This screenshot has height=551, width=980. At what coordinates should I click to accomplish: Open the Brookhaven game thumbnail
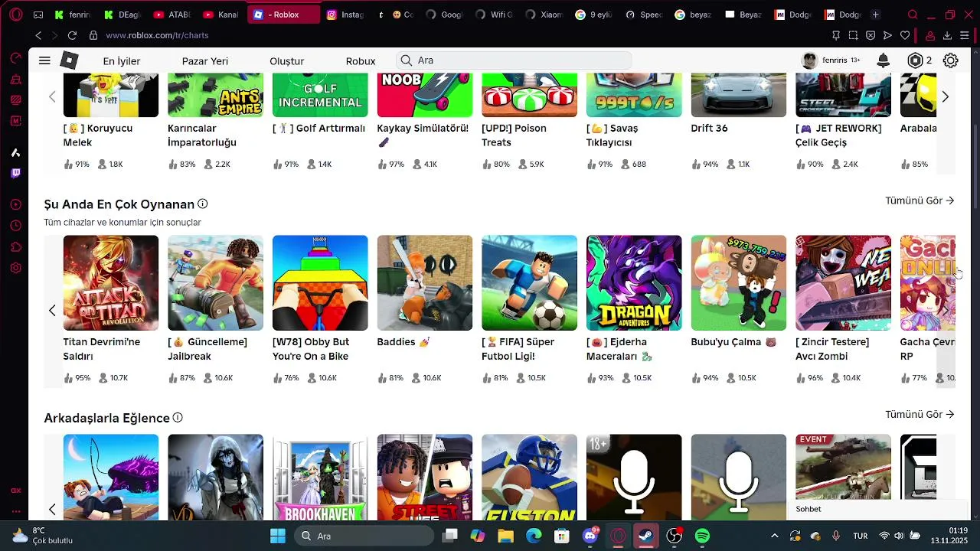[320, 478]
